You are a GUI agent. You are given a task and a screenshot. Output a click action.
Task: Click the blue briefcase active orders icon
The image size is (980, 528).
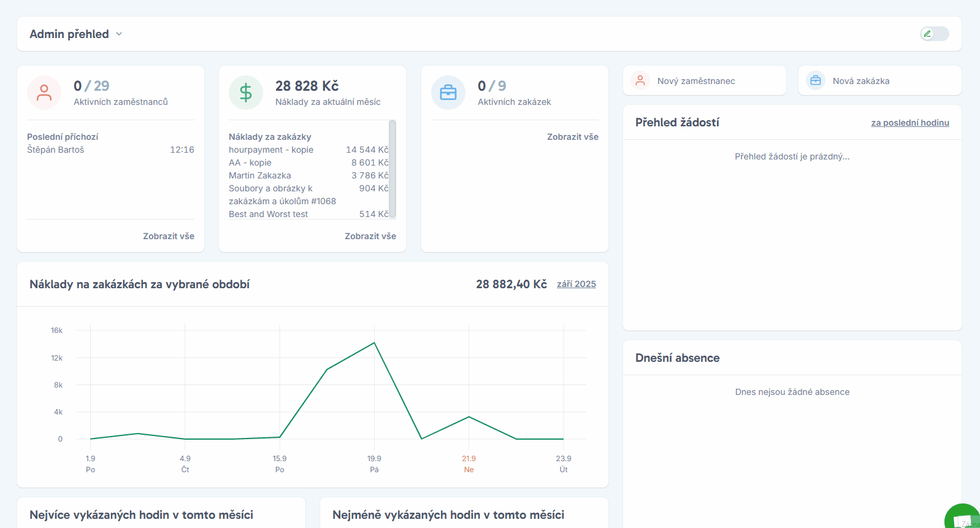(448, 93)
